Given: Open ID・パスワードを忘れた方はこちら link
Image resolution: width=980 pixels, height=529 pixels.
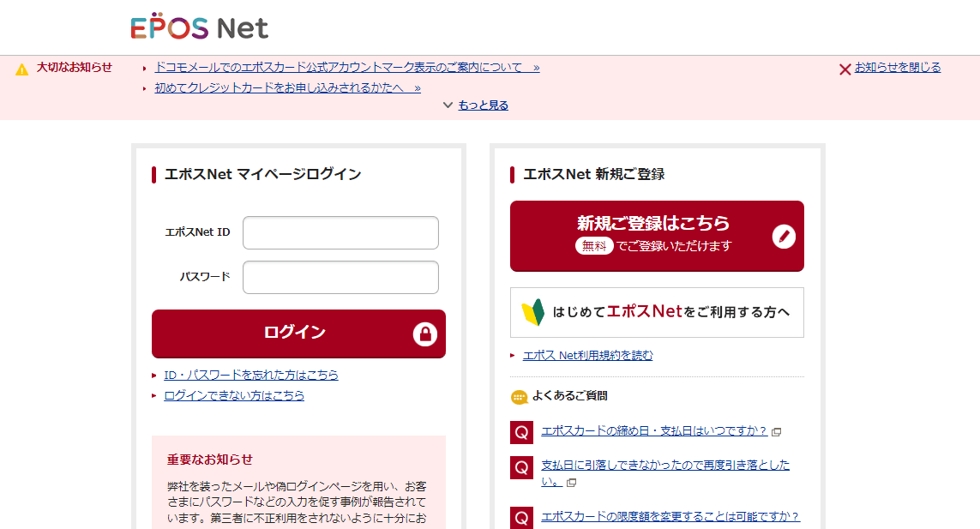Looking at the screenshot, I should [x=251, y=375].
